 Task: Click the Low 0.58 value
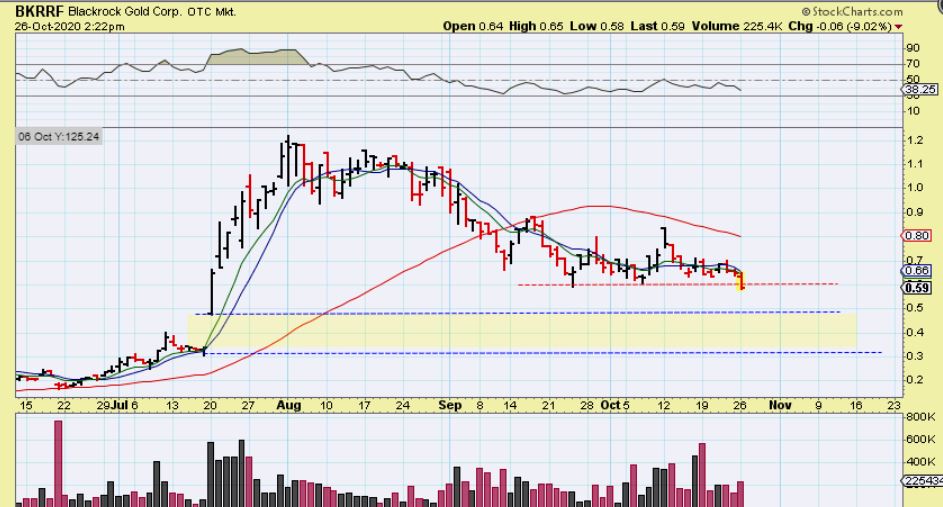(x=597, y=26)
